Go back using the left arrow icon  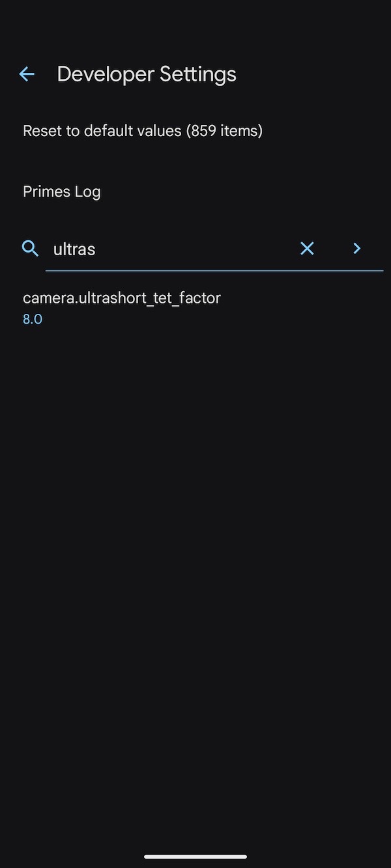[27, 74]
